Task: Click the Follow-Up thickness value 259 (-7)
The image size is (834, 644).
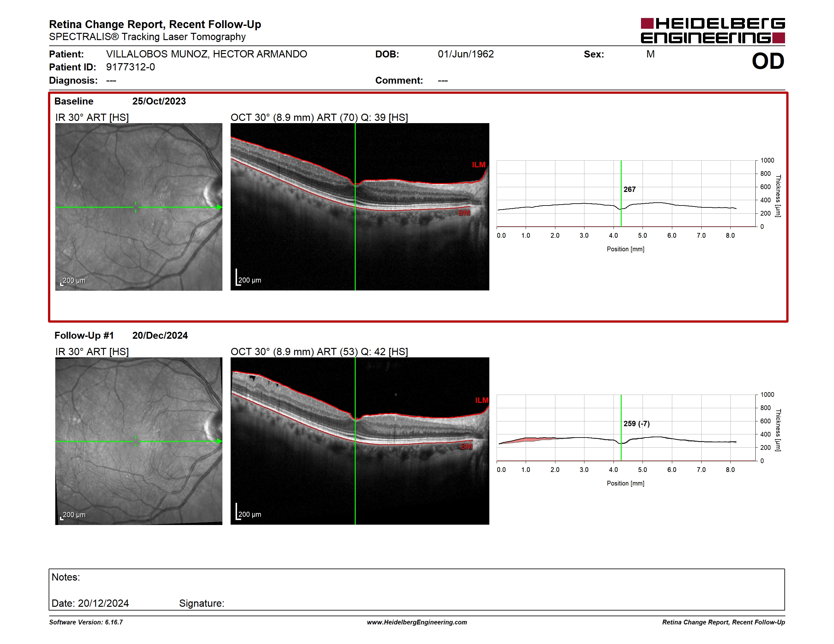Action: click(637, 424)
